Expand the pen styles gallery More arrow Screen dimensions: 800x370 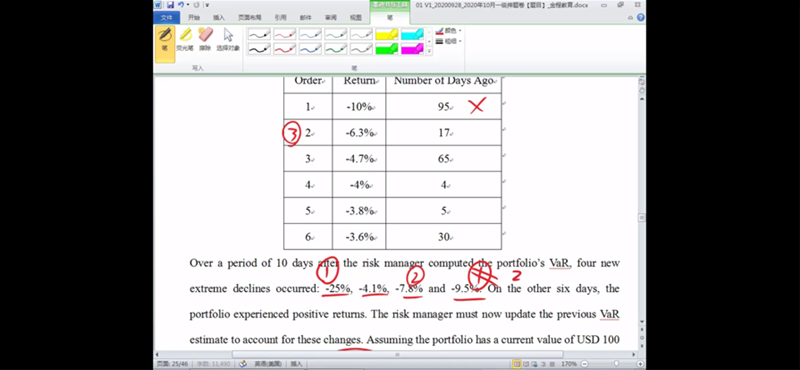(429, 51)
